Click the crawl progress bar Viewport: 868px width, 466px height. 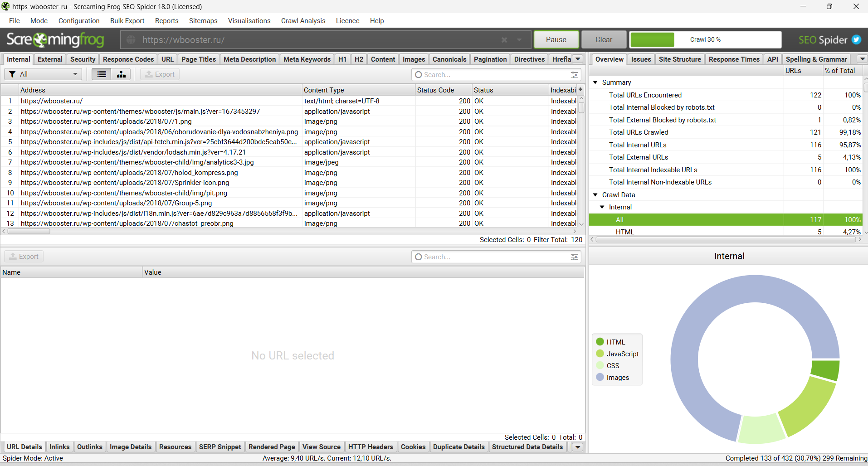pyautogui.click(x=706, y=39)
